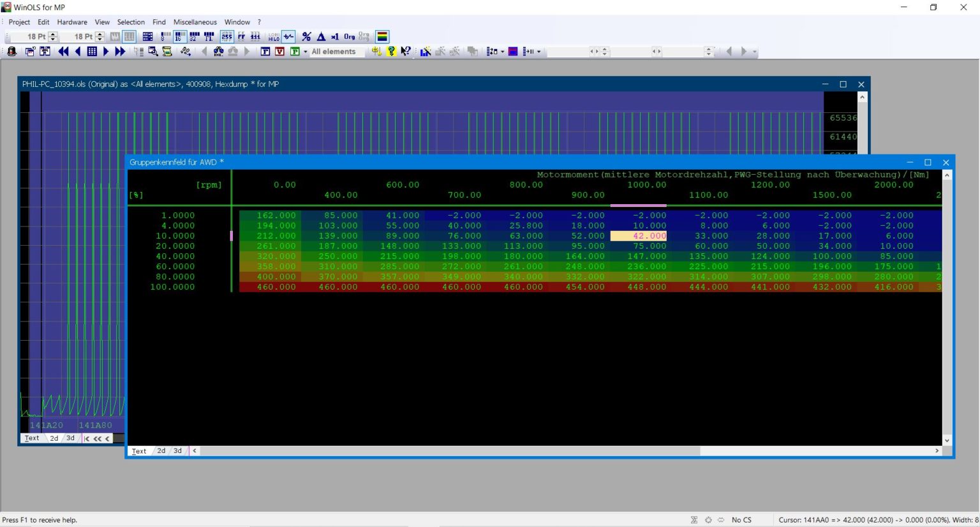
Task: Toggle the plus/minus sign display button
Action: click(x=289, y=36)
